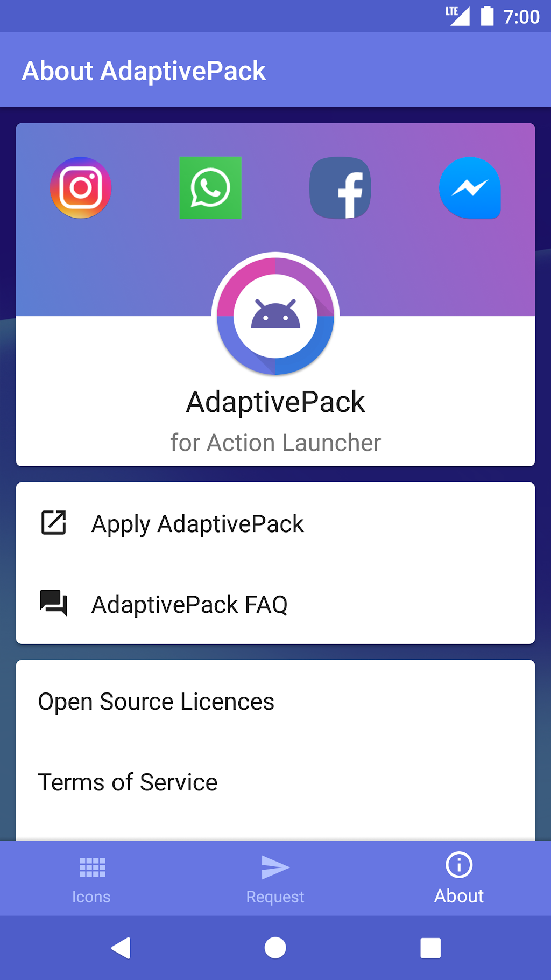Tap the Android home circle button
The image size is (551, 980).
275,948
